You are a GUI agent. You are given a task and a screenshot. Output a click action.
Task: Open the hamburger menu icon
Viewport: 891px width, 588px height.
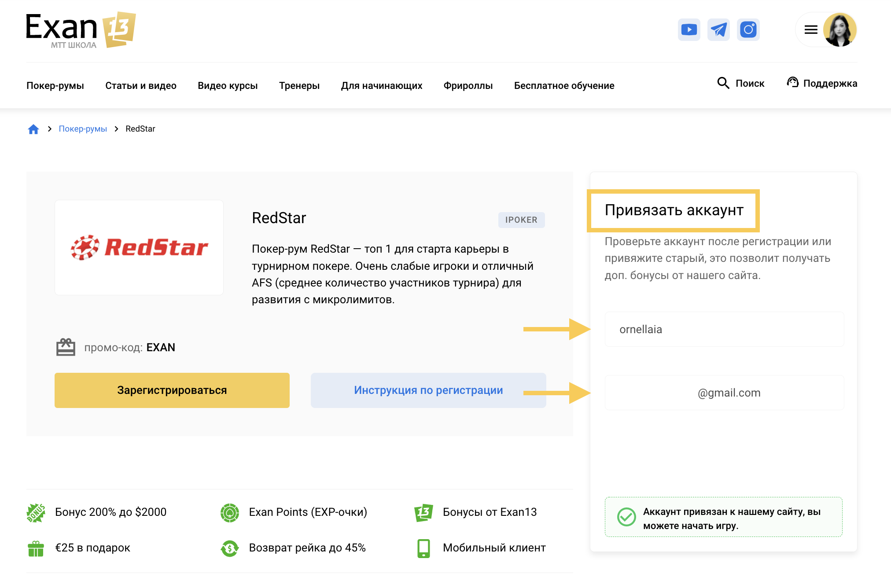click(x=811, y=29)
